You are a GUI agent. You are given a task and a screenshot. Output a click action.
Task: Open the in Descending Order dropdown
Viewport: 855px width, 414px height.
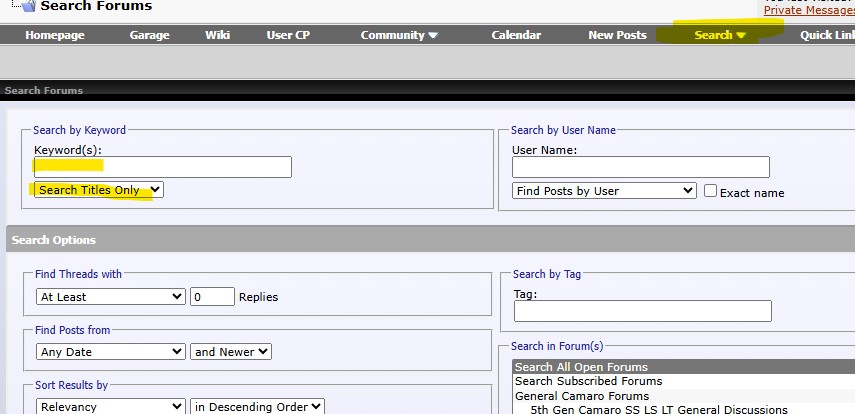(257, 406)
